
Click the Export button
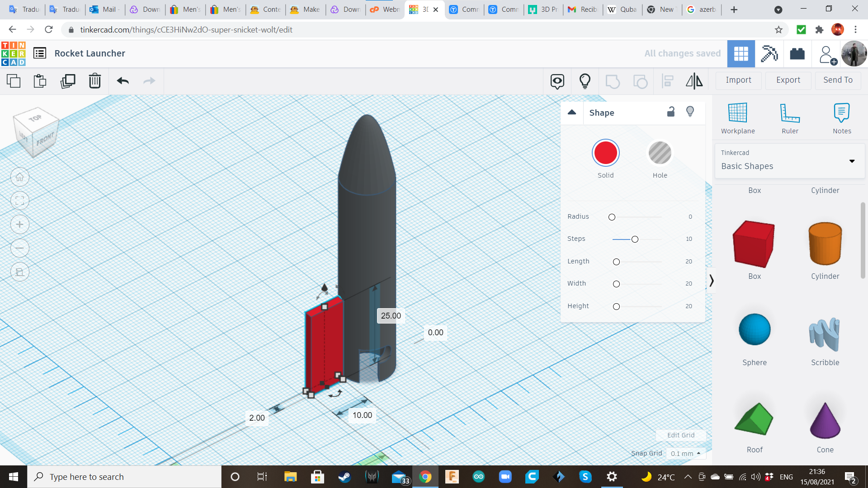click(x=788, y=80)
